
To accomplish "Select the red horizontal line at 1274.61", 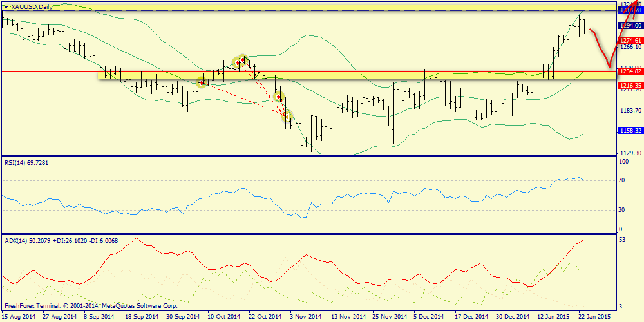I will [x=308, y=41].
